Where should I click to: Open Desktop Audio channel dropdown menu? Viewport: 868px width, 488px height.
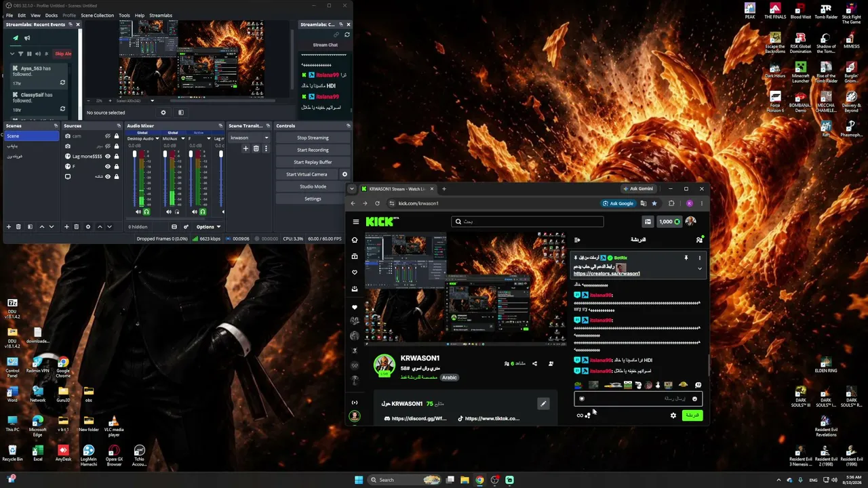pos(157,139)
